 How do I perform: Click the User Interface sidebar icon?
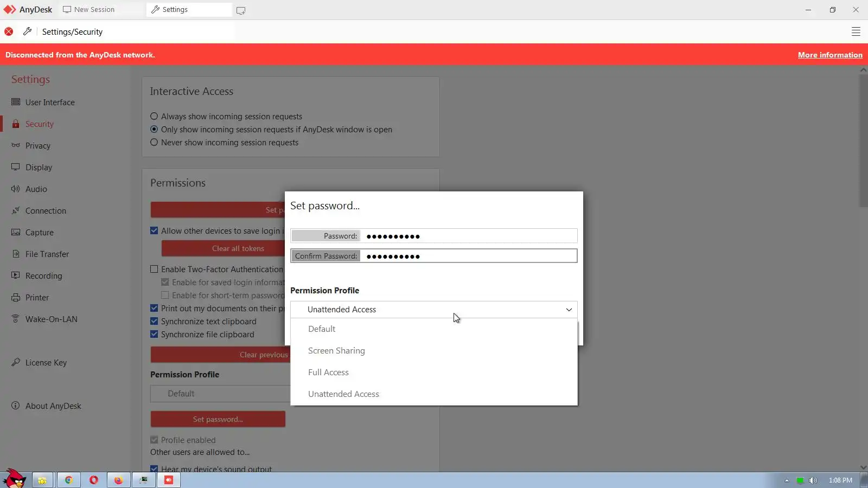pyautogui.click(x=16, y=102)
